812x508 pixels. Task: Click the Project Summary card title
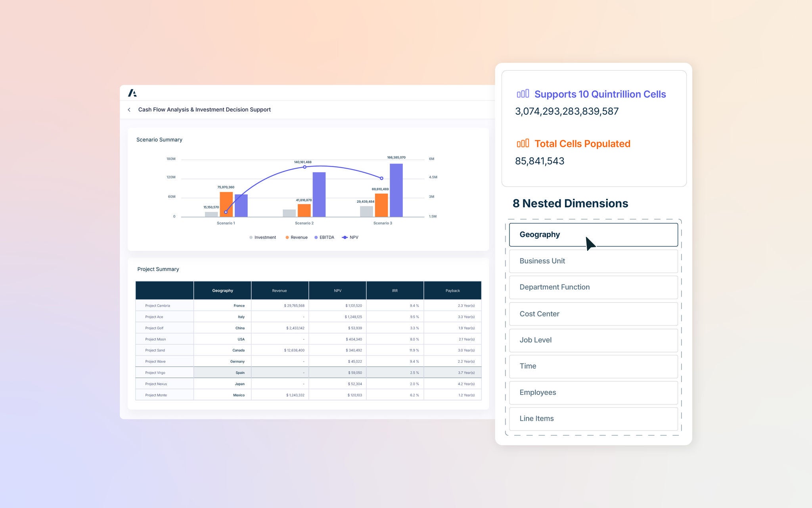158,269
